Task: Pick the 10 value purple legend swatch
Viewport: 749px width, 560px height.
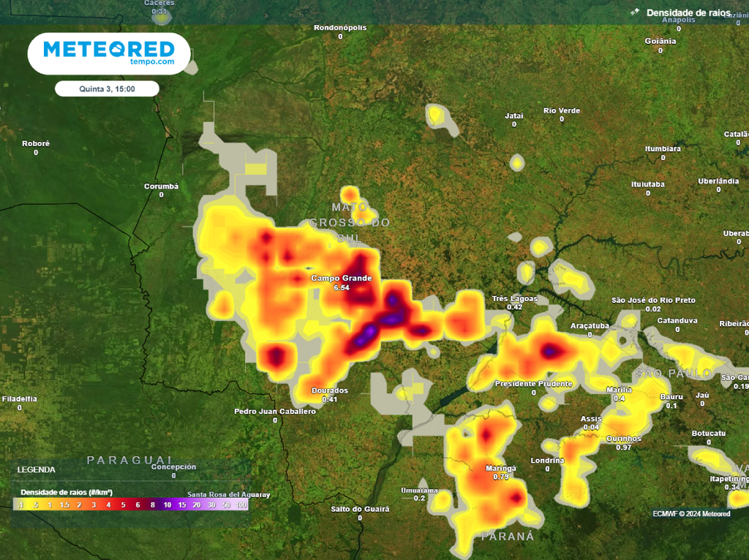Action: click(168, 504)
